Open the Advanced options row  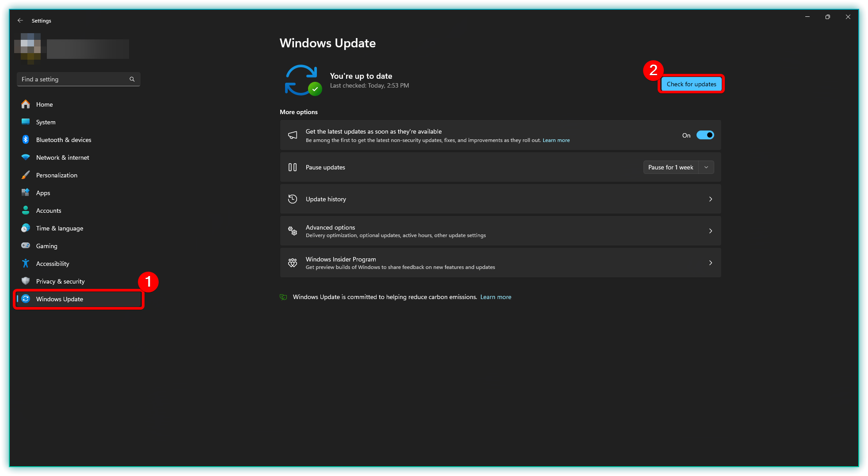click(x=500, y=231)
